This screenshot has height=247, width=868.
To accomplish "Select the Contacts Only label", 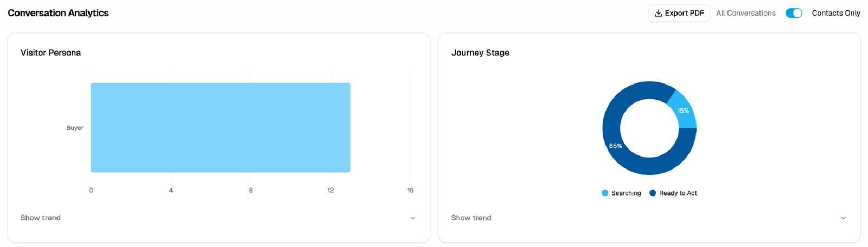I will (x=836, y=13).
